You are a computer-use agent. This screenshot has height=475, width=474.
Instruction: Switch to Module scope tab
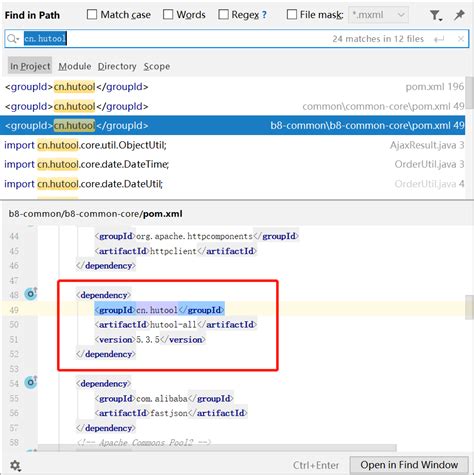click(x=75, y=66)
